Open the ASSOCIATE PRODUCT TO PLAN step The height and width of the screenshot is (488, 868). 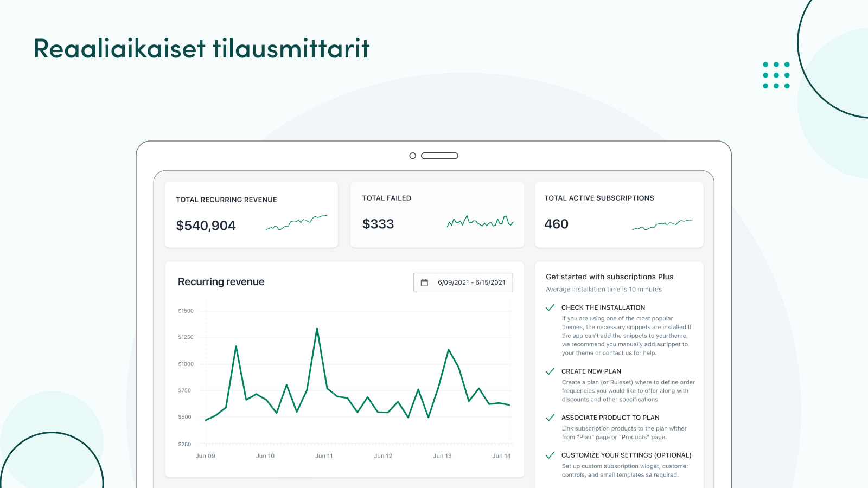click(610, 418)
